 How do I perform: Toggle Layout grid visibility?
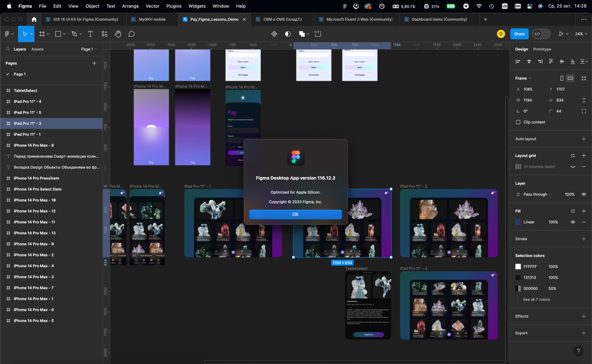point(573,167)
